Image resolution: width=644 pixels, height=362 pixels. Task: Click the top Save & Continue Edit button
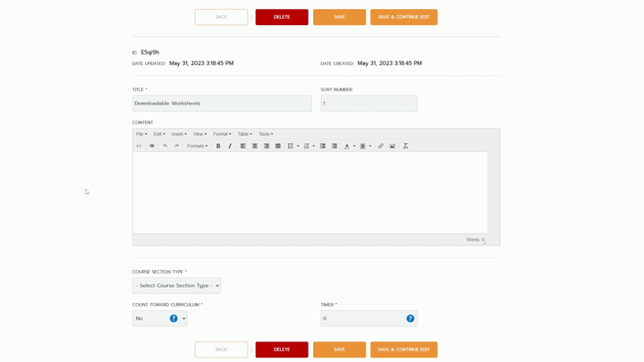tap(403, 17)
